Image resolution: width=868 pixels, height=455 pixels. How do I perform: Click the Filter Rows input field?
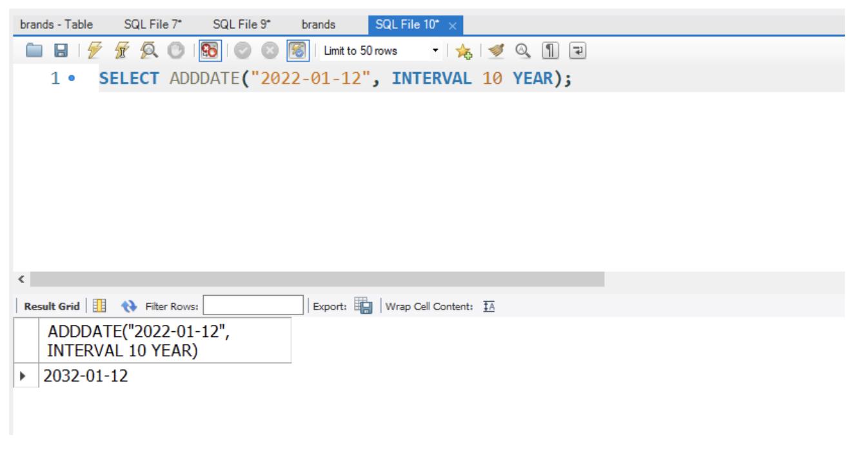(x=253, y=305)
